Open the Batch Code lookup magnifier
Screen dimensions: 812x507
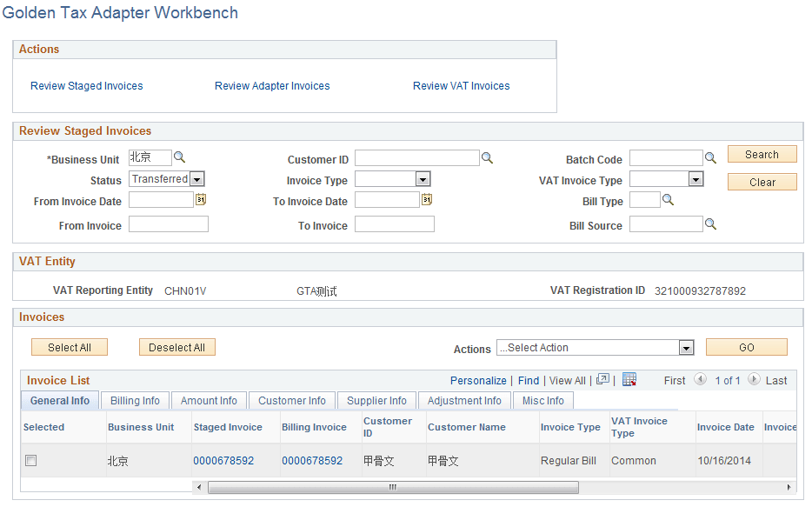point(711,157)
